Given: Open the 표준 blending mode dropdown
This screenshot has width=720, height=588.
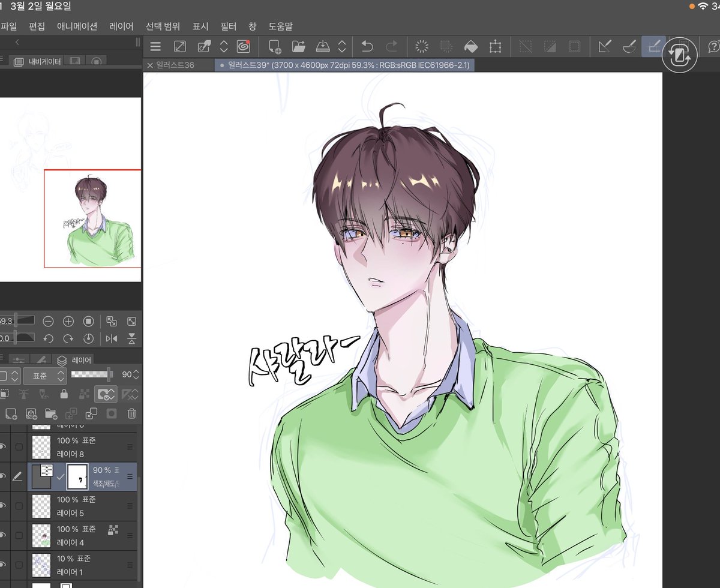Looking at the screenshot, I should (44, 376).
